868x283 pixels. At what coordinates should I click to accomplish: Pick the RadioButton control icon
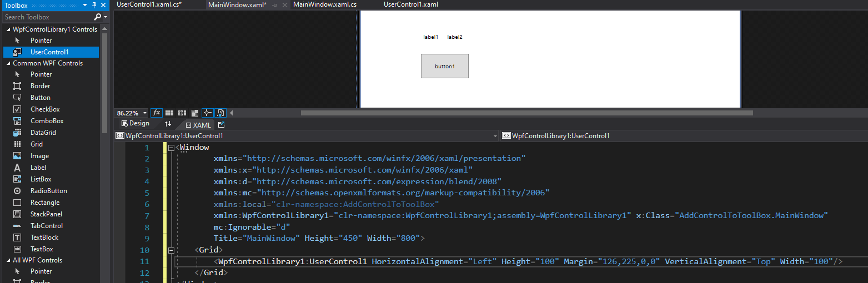17,191
